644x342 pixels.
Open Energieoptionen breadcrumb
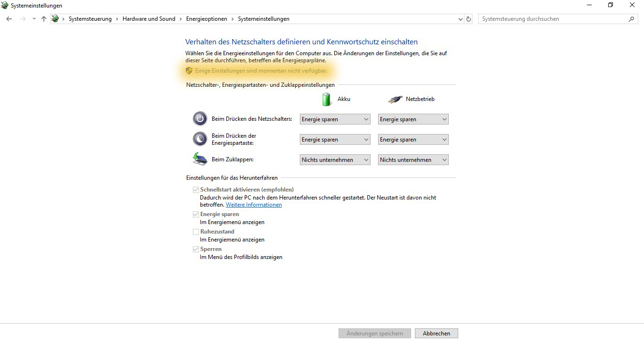coord(206,19)
